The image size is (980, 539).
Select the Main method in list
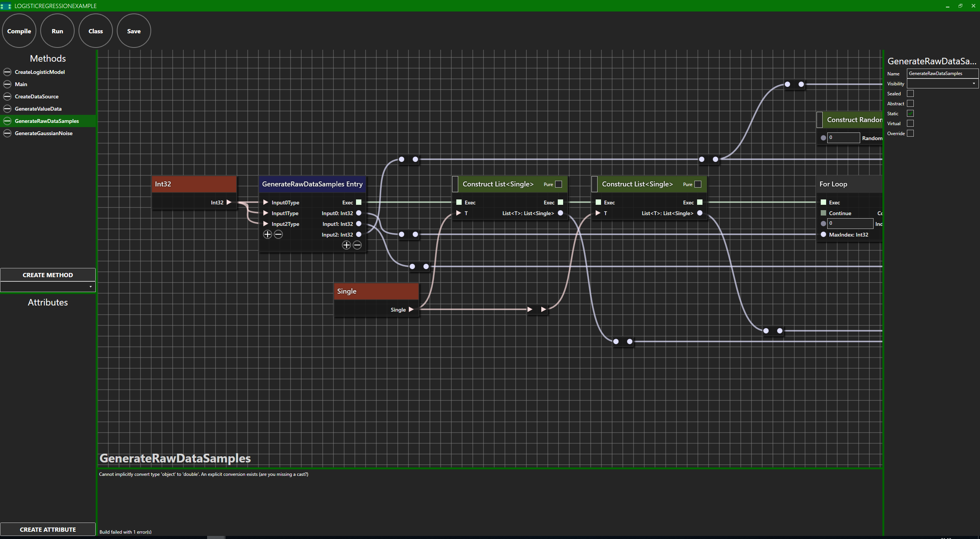21,84
